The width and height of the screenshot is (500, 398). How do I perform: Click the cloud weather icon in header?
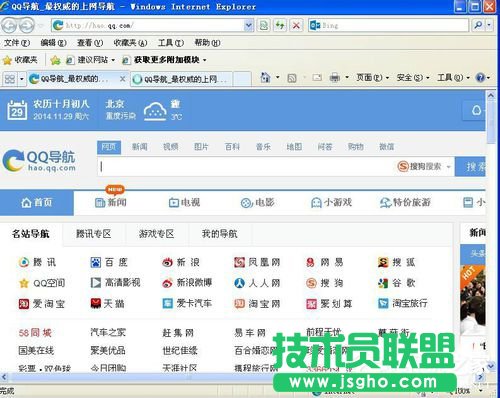[x=155, y=111]
